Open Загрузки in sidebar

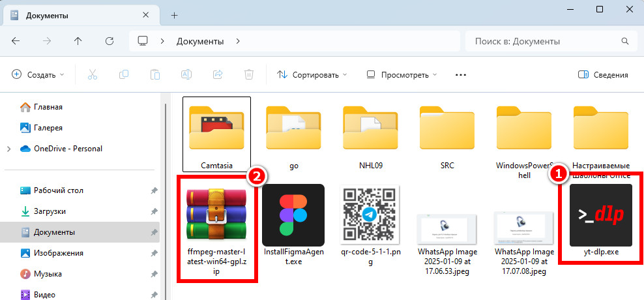click(43, 212)
